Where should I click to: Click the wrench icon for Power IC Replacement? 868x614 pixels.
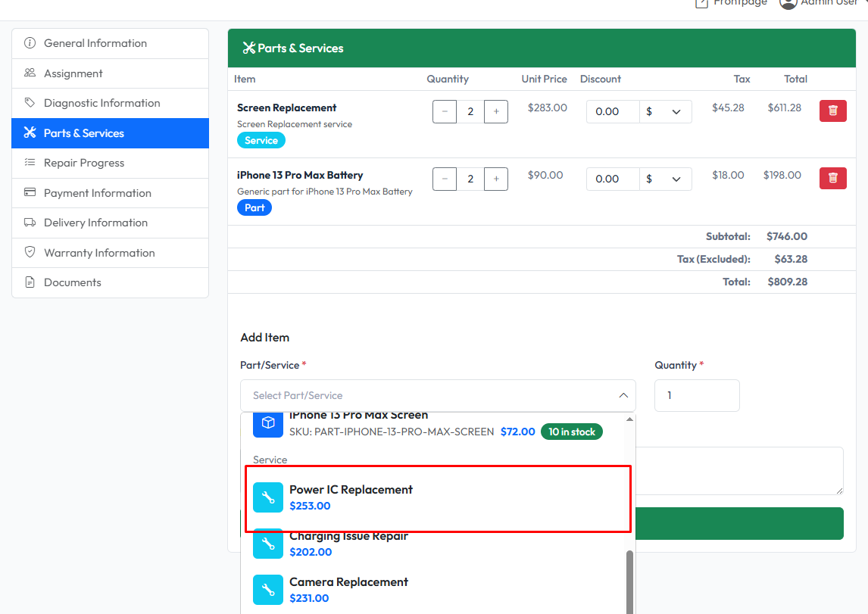pos(267,497)
